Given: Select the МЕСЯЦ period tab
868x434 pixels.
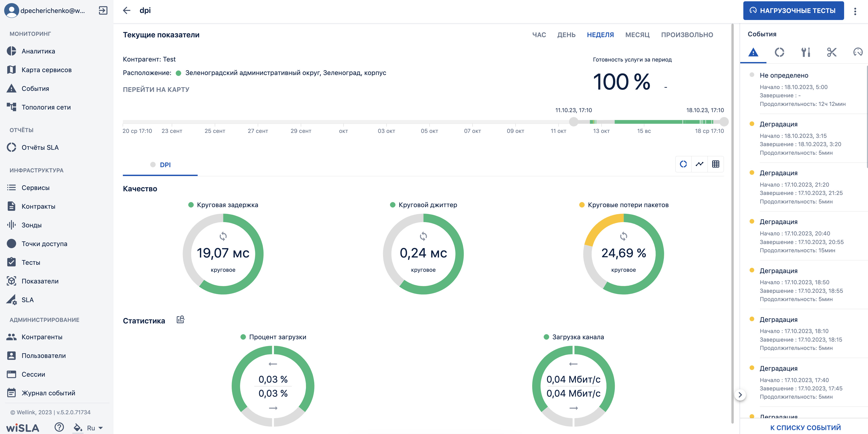Looking at the screenshot, I should [638, 35].
